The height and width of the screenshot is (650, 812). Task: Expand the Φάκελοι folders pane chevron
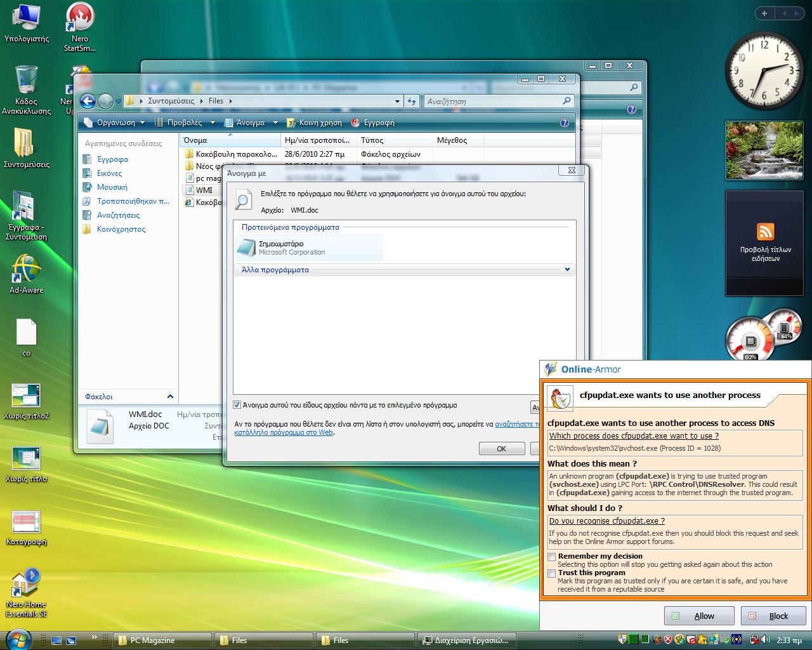pyautogui.click(x=170, y=396)
